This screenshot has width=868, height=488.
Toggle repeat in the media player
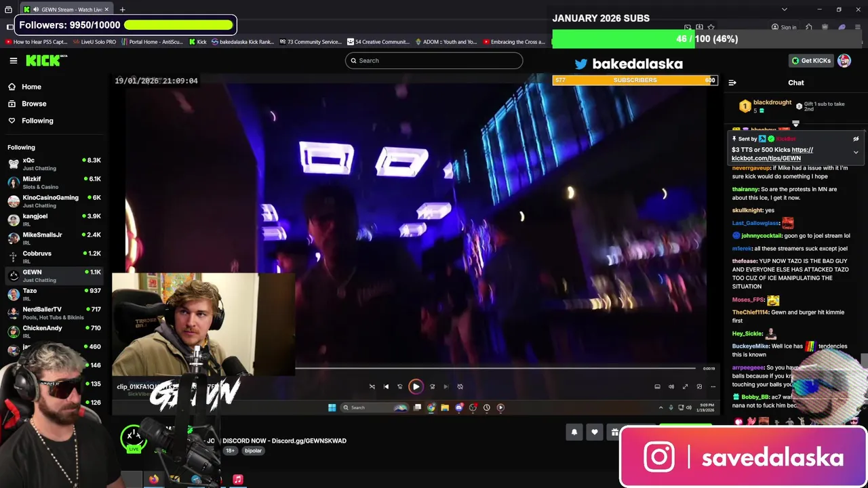coord(460,386)
